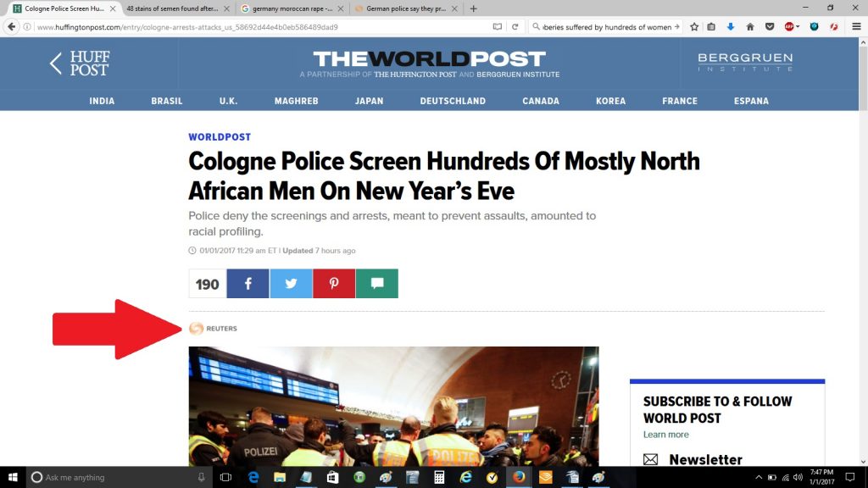Click the 190 share count box
The image size is (868, 488).
click(x=208, y=284)
